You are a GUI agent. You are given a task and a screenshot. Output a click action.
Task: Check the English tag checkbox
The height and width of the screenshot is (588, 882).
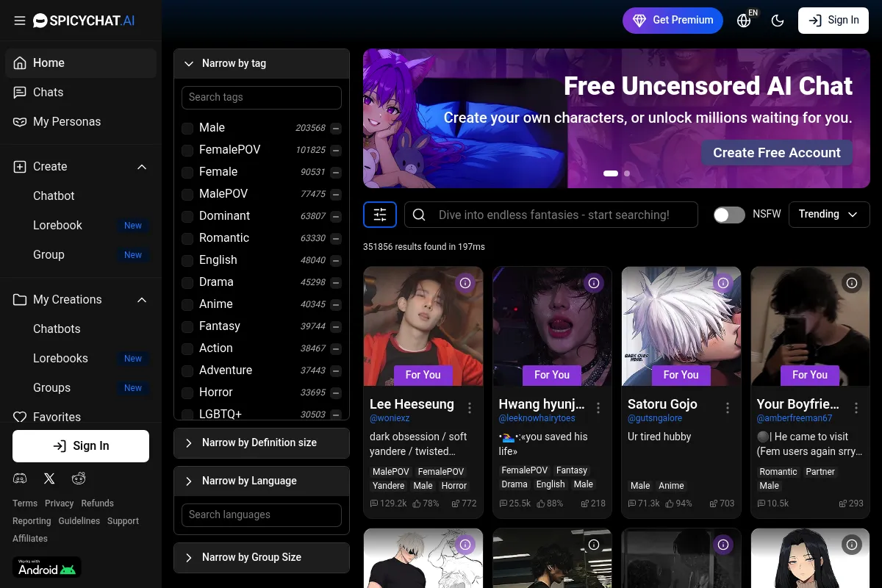(x=187, y=260)
